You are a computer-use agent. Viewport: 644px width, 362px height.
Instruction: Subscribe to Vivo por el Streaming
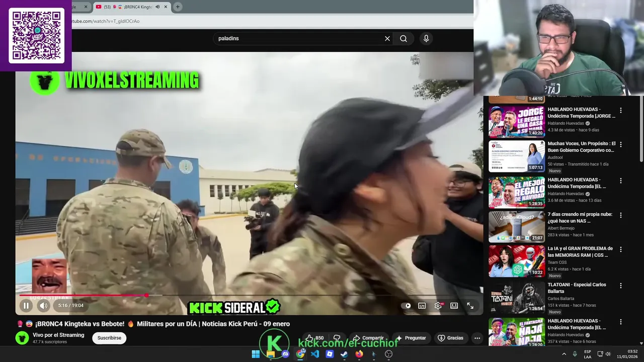click(x=109, y=338)
